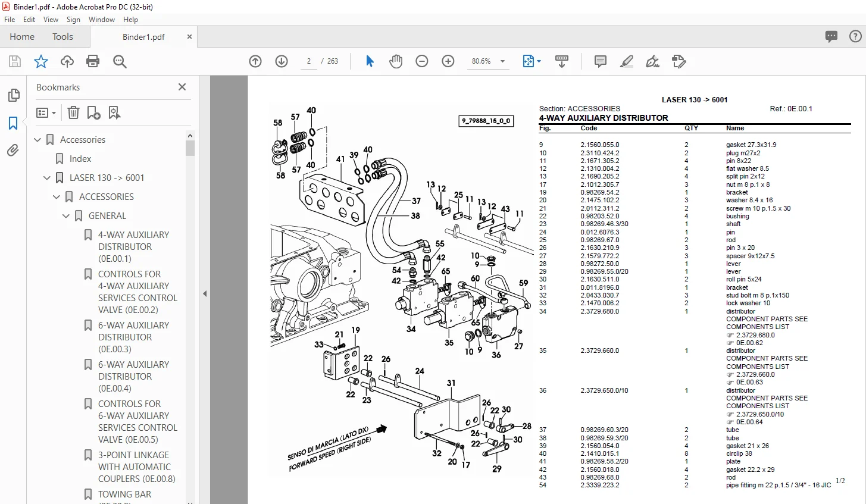Collapse the LASER 130 -> 6001 bookmark
The width and height of the screenshot is (866, 504).
coord(47,178)
